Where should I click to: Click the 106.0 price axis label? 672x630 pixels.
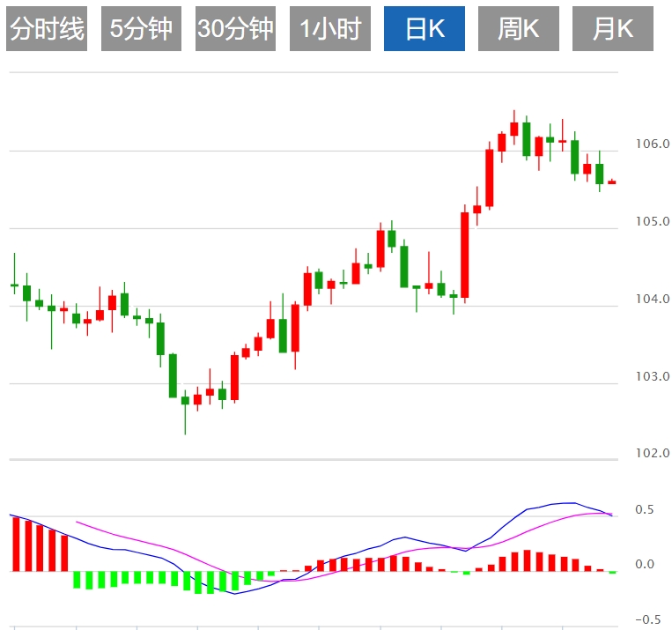[x=653, y=144]
